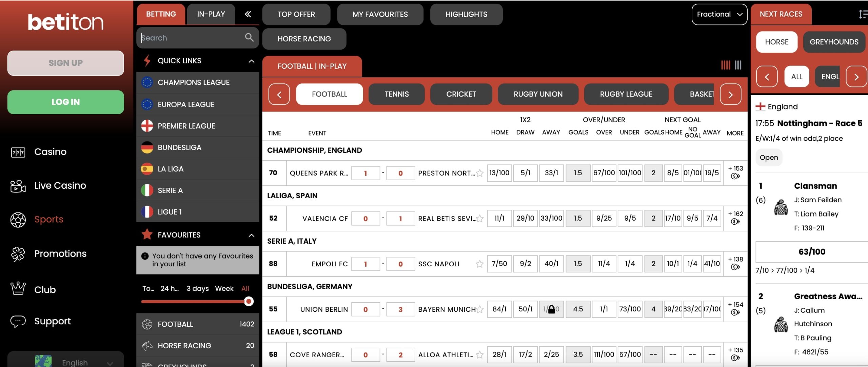Switch to four-column layout view icon
868x367 pixels.
[x=726, y=65]
